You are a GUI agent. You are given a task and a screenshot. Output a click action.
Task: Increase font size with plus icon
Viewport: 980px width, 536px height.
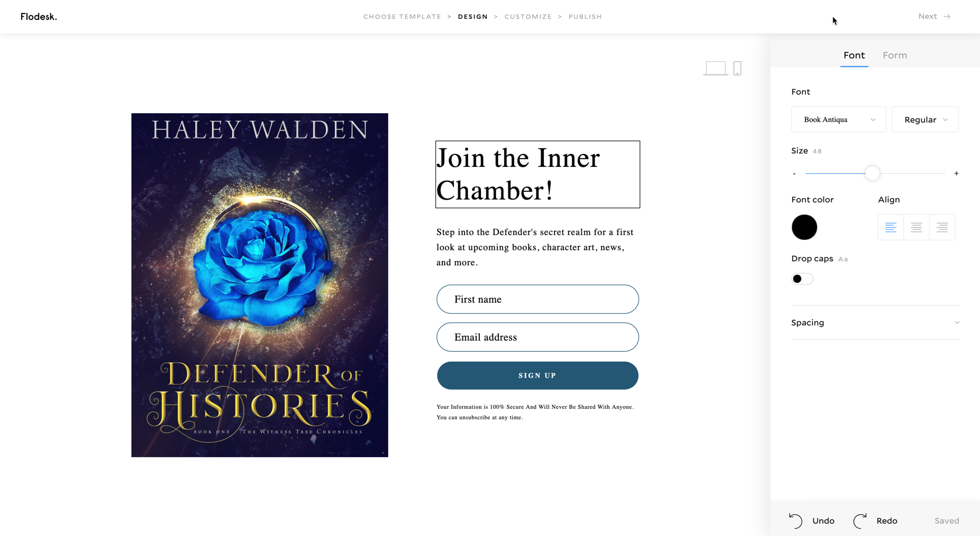956,173
